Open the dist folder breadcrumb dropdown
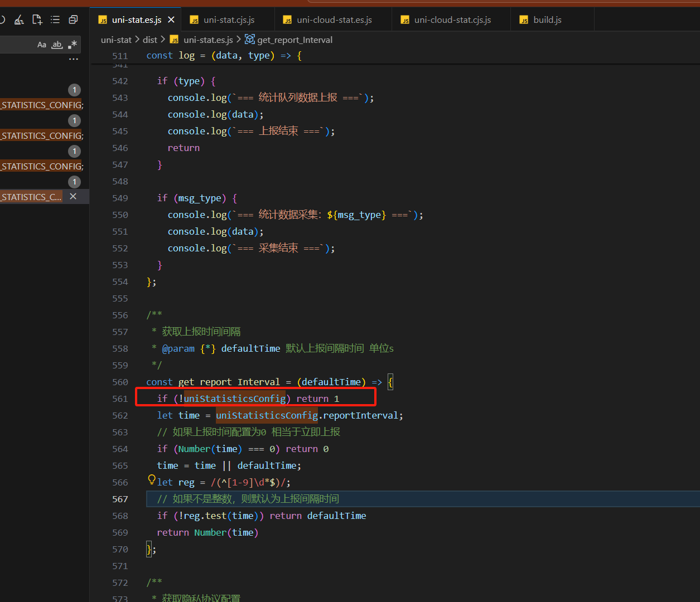Screen dimensions: 700x602 pyautogui.click(x=149, y=40)
